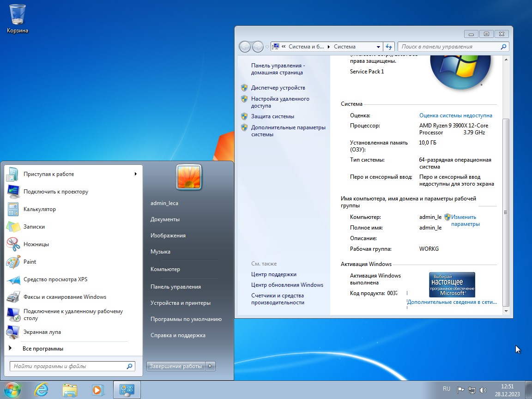
Task: Click the user account flower picture
Action: click(189, 177)
